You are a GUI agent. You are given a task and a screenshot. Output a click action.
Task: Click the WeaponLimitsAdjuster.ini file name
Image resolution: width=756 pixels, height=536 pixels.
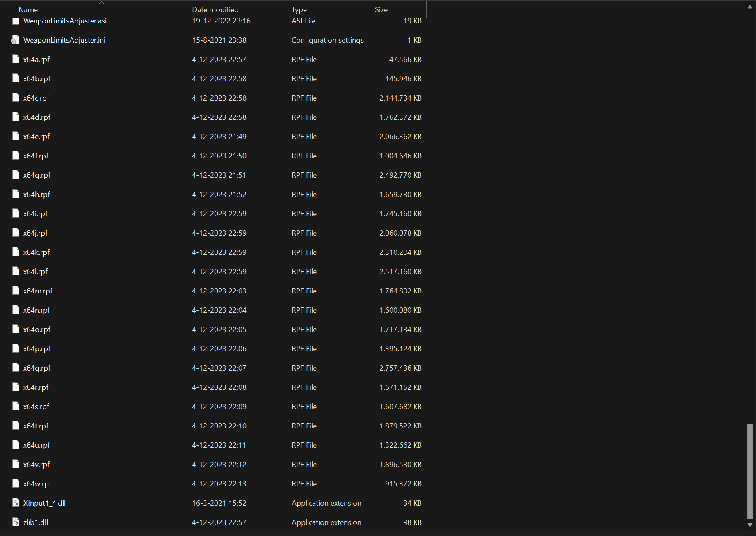64,40
